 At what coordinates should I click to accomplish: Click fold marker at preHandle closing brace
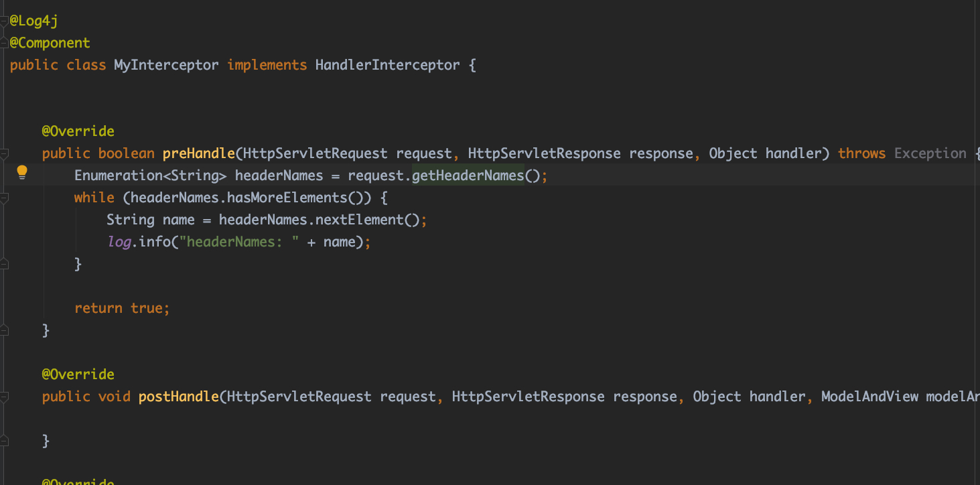pyautogui.click(x=4, y=330)
